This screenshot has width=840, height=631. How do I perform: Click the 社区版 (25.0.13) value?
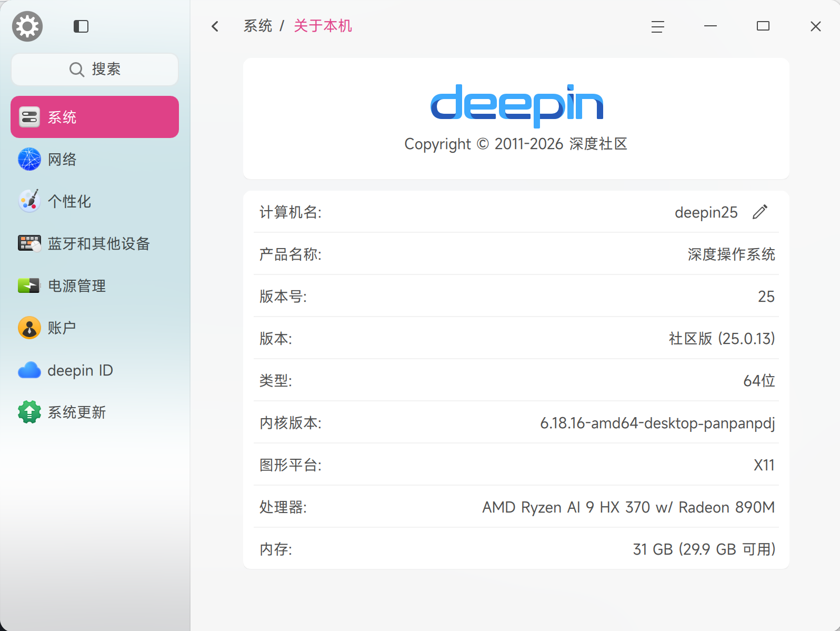pyautogui.click(x=722, y=339)
